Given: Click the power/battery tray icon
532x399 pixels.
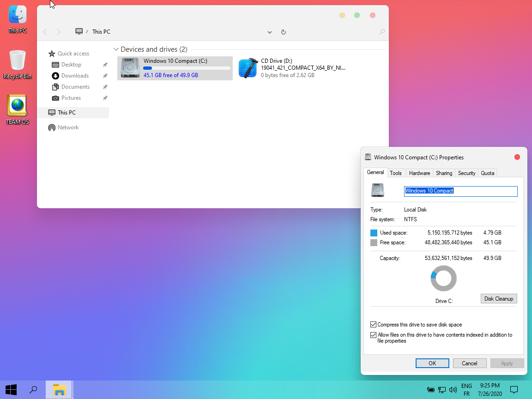Looking at the screenshot, I should [431, 390].
